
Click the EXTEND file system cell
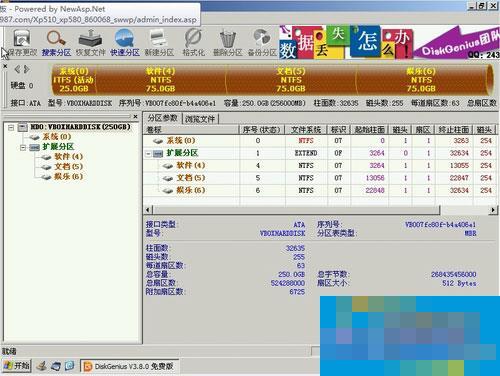tap(306, 153)
